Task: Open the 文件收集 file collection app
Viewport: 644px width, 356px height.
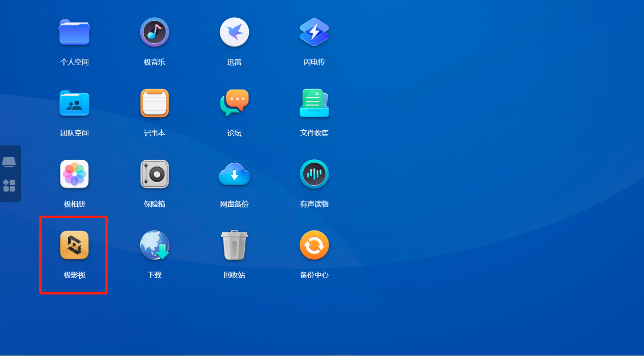Action: (x=314, y=103)
